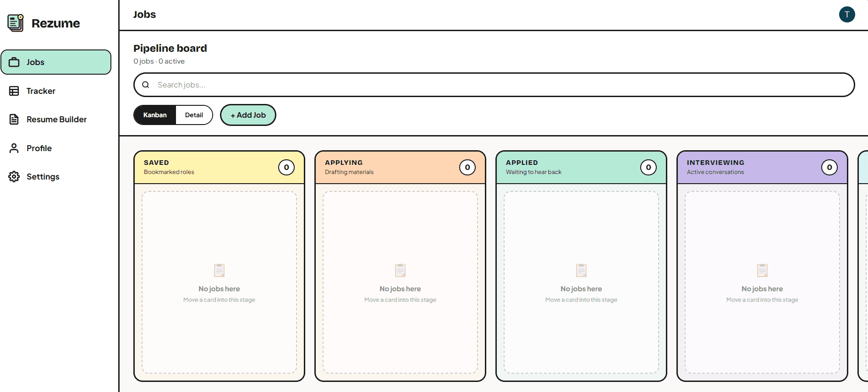
Task: Click the Interviewing column count badge
Action: coord(830,168)
